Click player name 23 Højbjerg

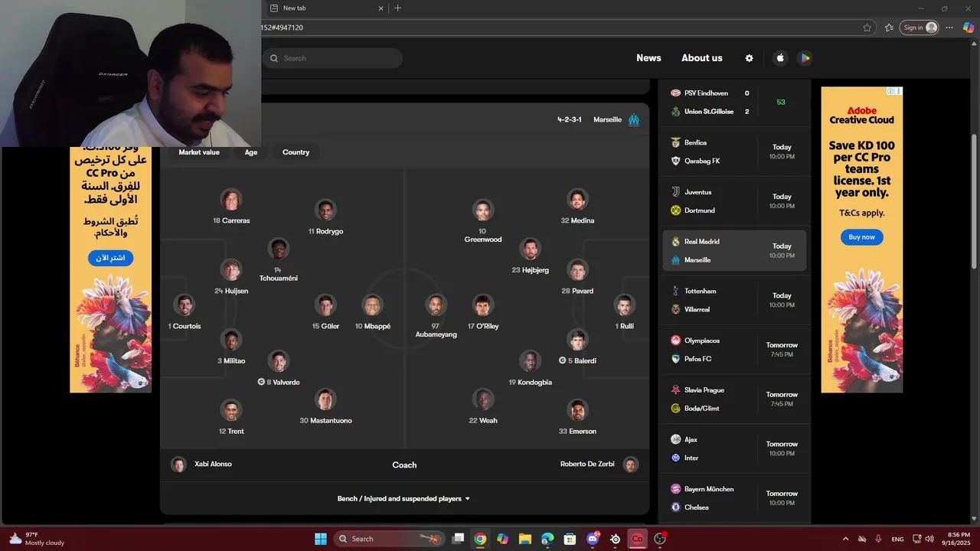coord(530,270)
